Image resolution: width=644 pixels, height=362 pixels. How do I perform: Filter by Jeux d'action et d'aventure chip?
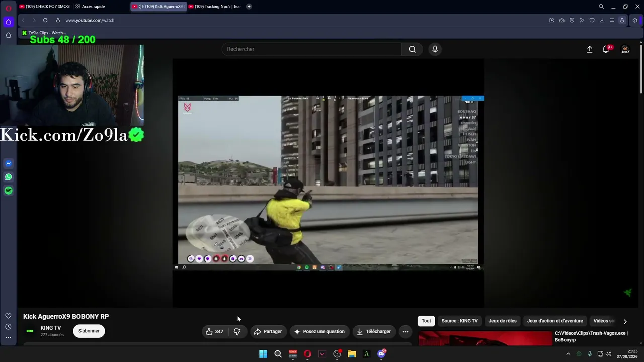pyautogui.click(x=555, y=321)
